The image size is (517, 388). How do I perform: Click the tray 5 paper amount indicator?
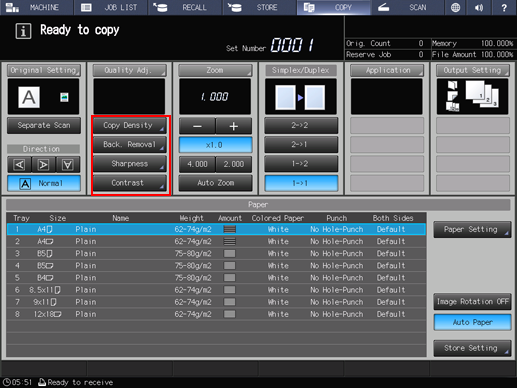point(229,278)
